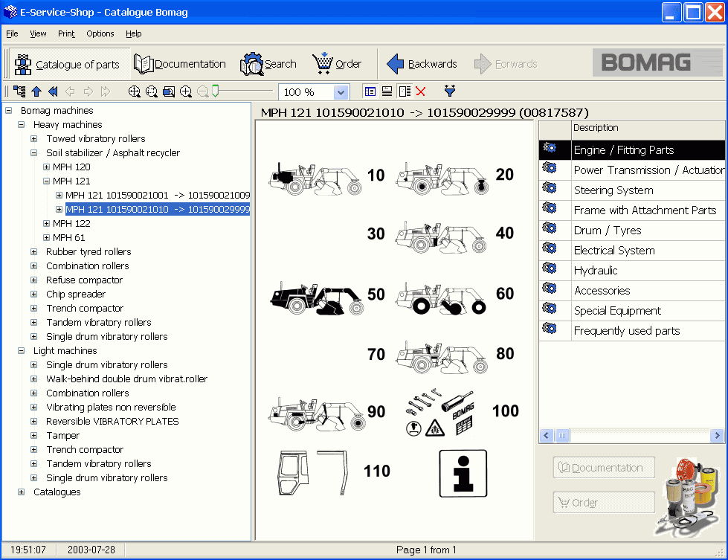Select Frame with Attachment Parts row
The width and height of the screenshot is (728, 560).
tap(632, 210)
